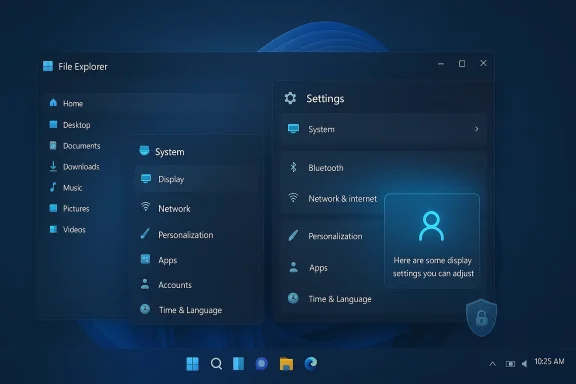Click the Bluetooth symbol icon
This screenshot has width=576, height=384.
pyautogui.click(x=293, y=167)
